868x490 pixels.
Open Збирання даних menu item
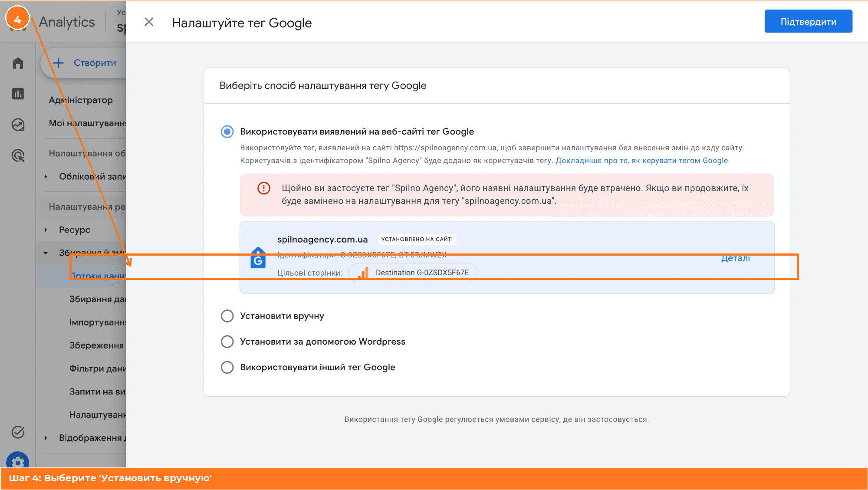(98, 299)
